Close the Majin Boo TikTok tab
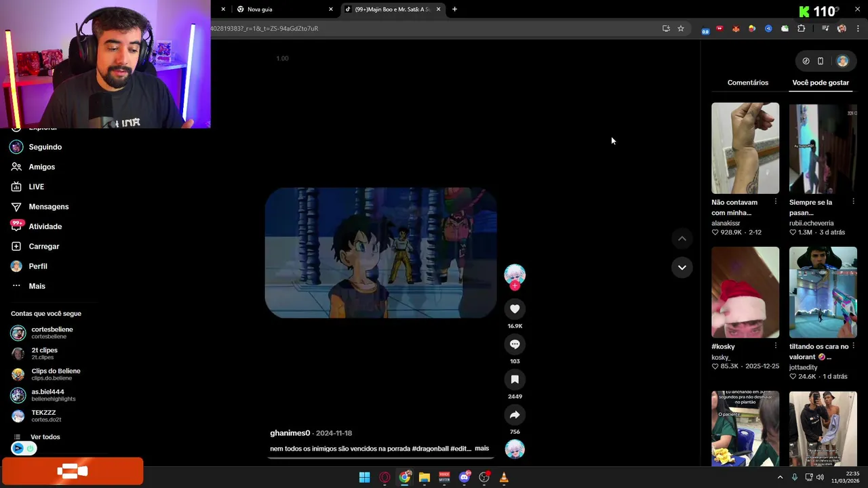Viewport: 868px width, 488px height. 439,9
